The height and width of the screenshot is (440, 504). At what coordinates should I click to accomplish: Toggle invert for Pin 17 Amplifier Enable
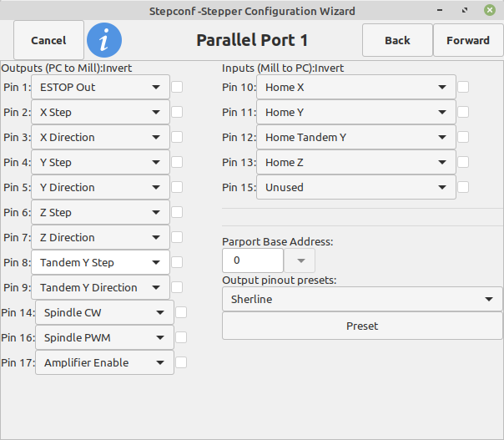pos(181,362)
